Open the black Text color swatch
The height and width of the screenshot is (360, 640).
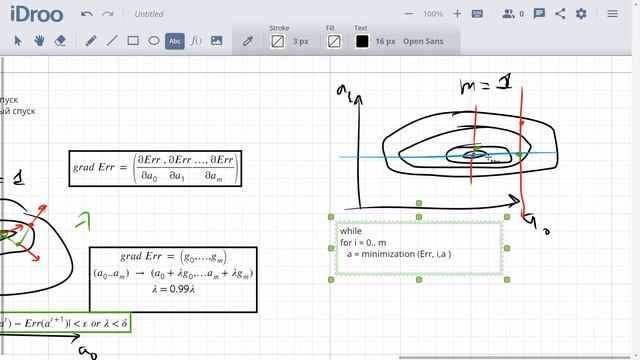coord(362,41)
